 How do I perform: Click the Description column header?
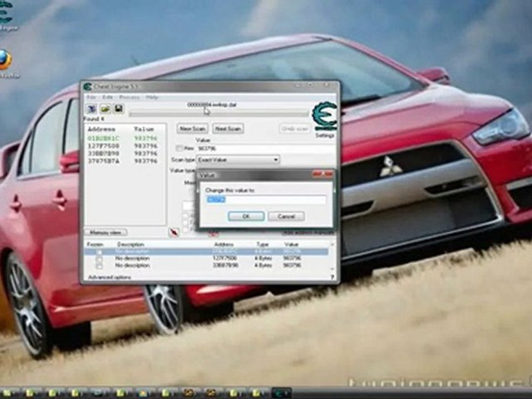(131, 244)
